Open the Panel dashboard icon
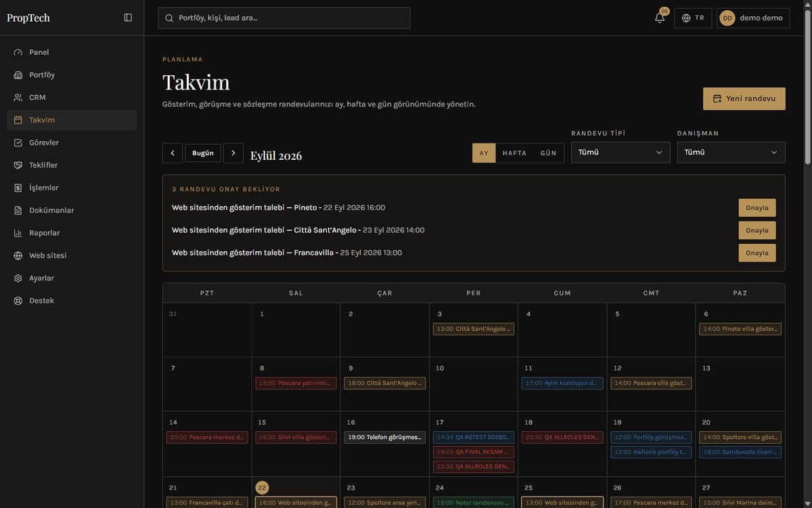812x508 pixels. pos(18,52)
